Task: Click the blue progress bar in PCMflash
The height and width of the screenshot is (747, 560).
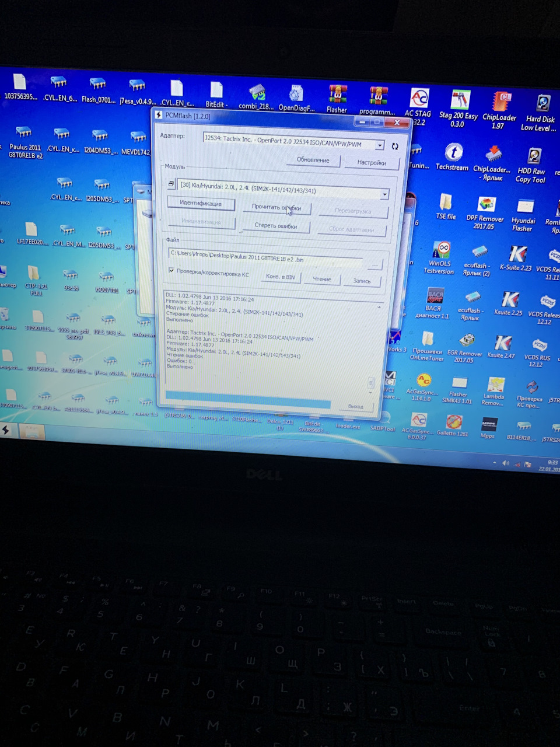Action: [x=249, y=400]
